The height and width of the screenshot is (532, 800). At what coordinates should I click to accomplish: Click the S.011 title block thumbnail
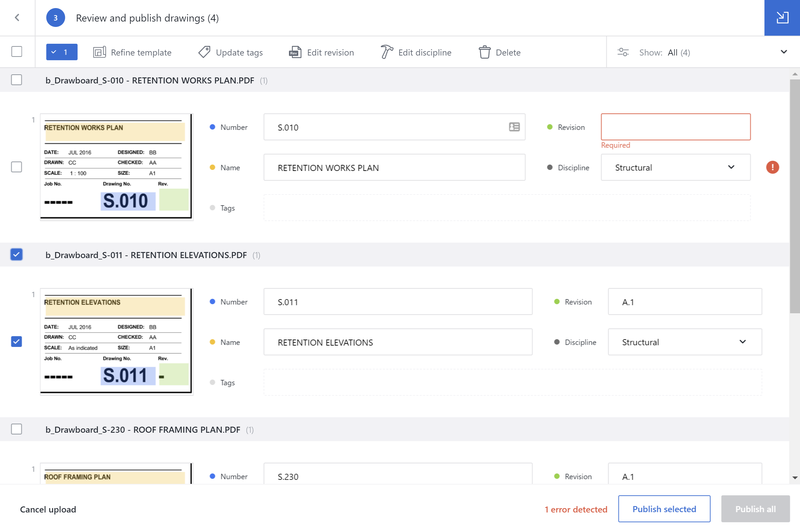(x=116, y=342)
